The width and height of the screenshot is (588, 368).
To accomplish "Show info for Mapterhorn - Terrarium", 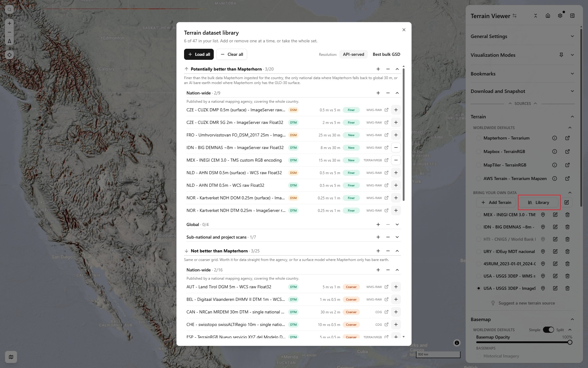I will (555, 138).
